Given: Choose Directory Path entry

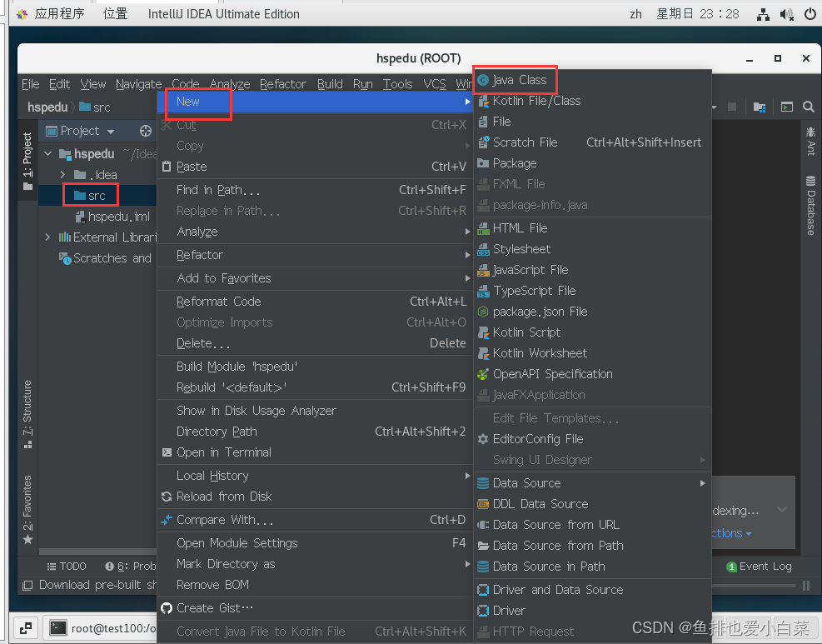Looking at the screenshot, I should (x=315, y=432).
